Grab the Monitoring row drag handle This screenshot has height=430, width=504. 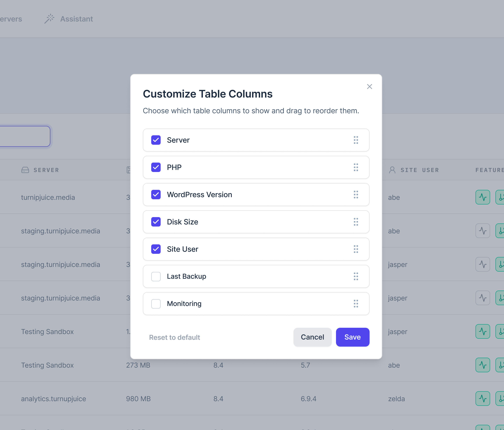[x=356, y=303]
